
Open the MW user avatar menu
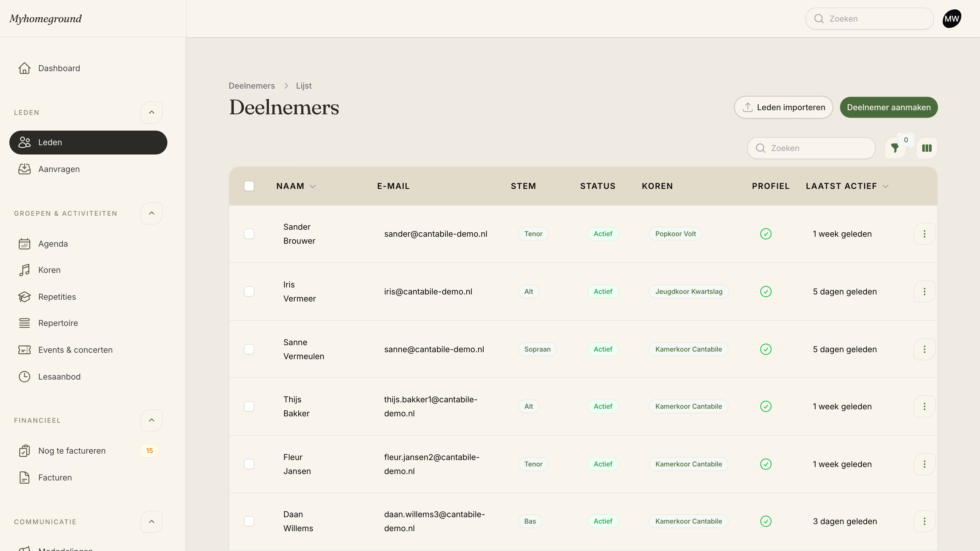click(x=952, y=19)
